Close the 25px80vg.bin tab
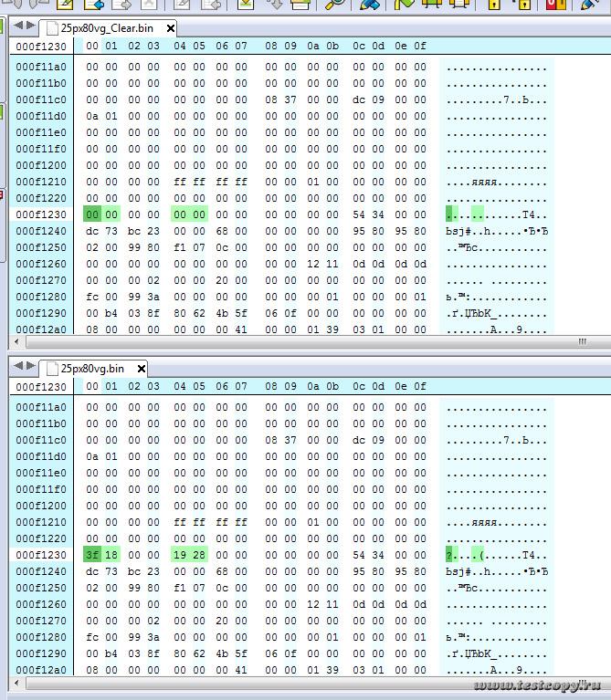Image resolution: width=611 pixels, height=700 pixels. pyautogui.click(x=142, y=369)
